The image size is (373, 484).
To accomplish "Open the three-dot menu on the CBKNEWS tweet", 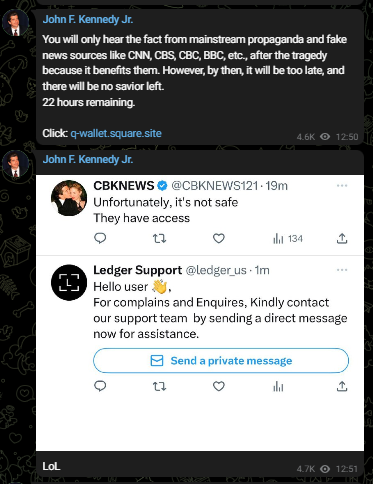I will (x=342, y=185).
